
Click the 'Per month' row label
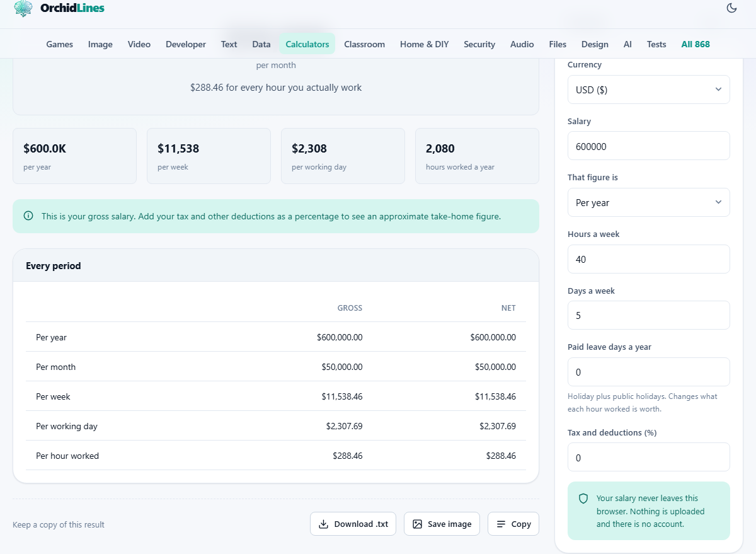tap(55, 367)
